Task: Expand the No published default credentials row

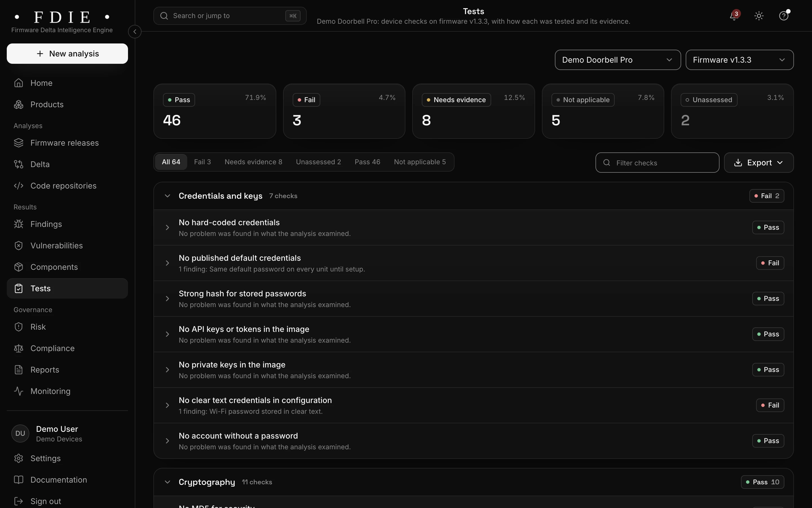Action: (x=167, y=263)
